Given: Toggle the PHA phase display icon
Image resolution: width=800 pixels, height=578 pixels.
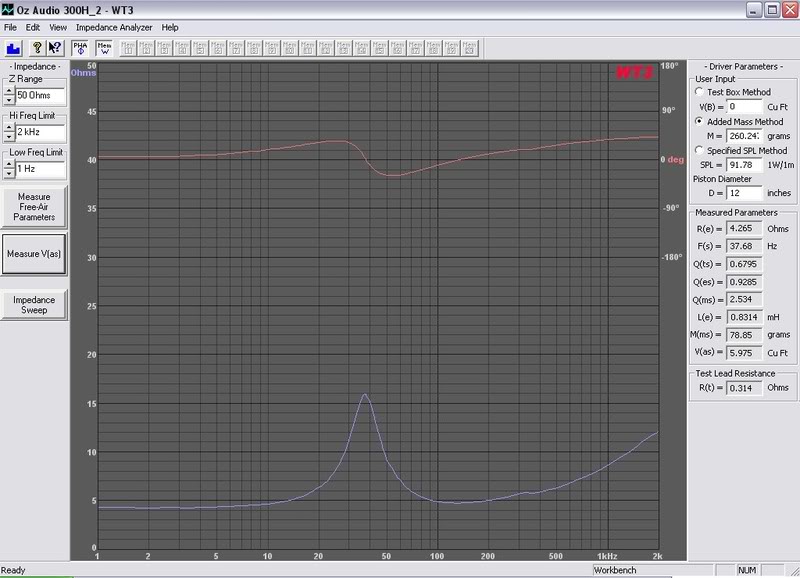Looking at the screenshot, I should (x=80, y=47).
